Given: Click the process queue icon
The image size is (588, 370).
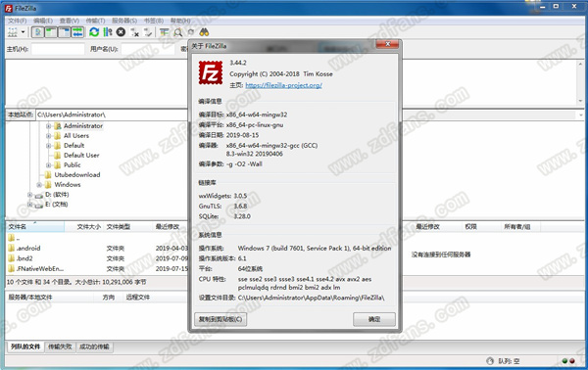Looking at the screenshot, I should (108, 32).
